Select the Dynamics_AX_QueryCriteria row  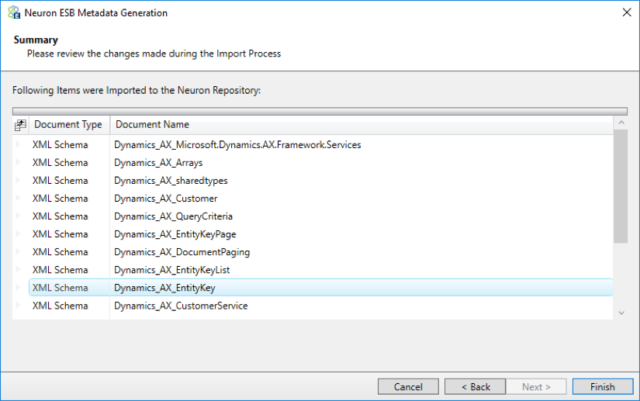point(321,216)
